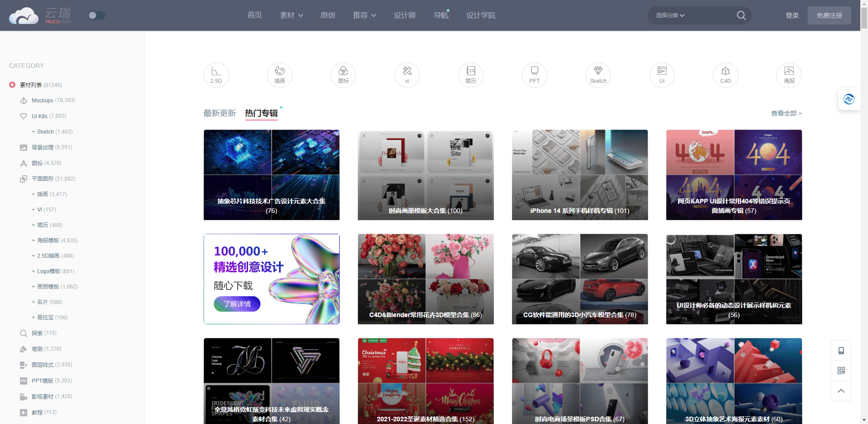Screen dimensions: 868x424
Task: Click the 免费注册 button
Action: 829,15
